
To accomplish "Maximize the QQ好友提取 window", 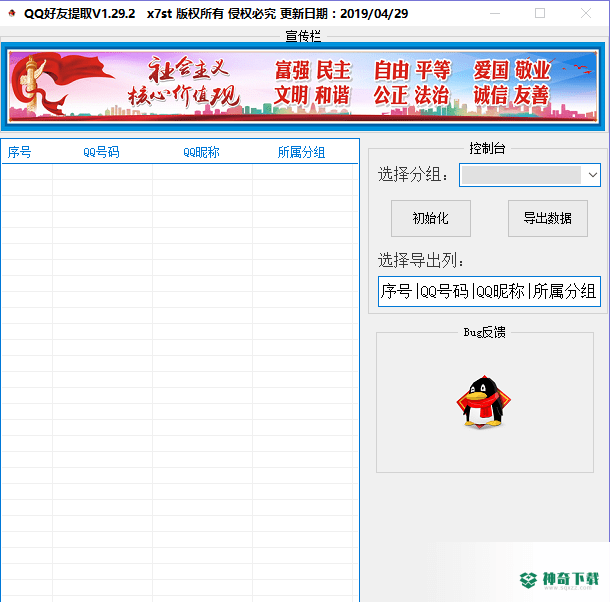I will pos(540,13).
